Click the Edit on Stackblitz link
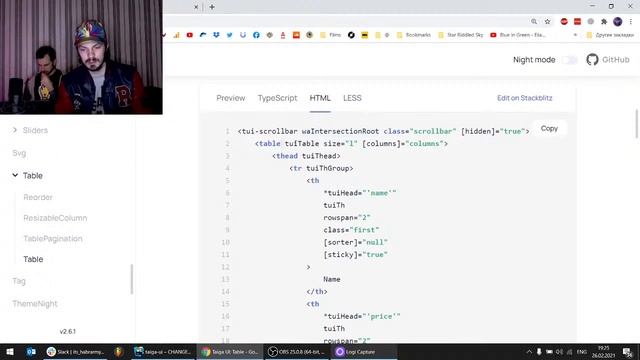 524,98
